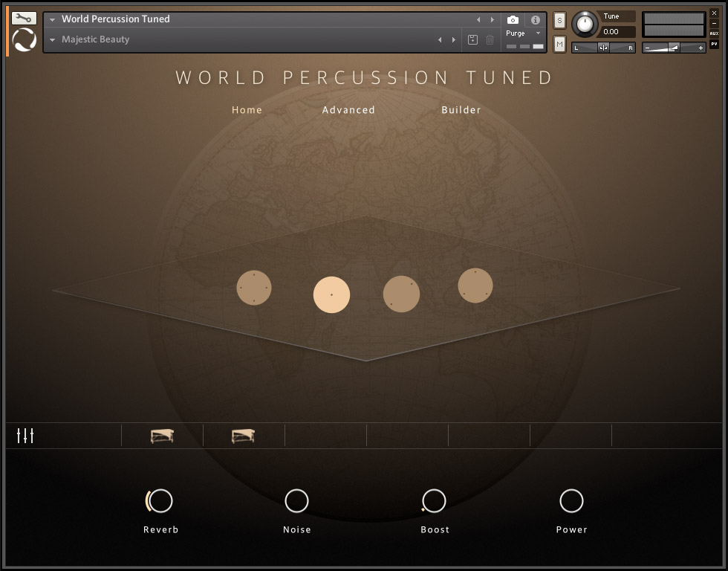Screen dimensions: 728x571
Task: Click the largest pad circle on the diamond
Action: pos(332,294)
